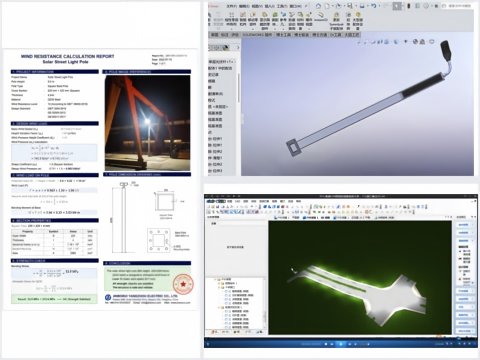Expand the feature manager tabs chevron
This screenshot has width=480, height=360.
[x=238, y=47]
